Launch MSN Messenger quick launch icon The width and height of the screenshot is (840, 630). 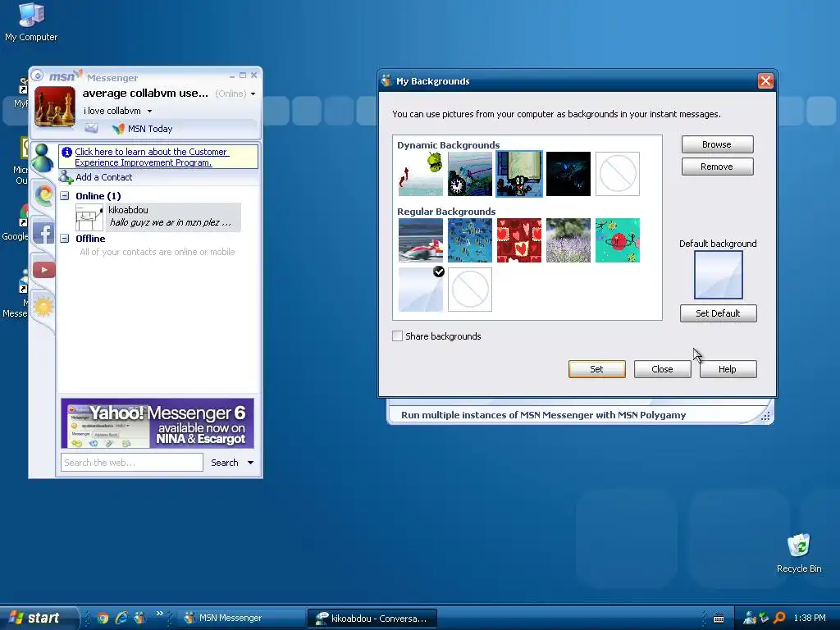coord(139,619)
